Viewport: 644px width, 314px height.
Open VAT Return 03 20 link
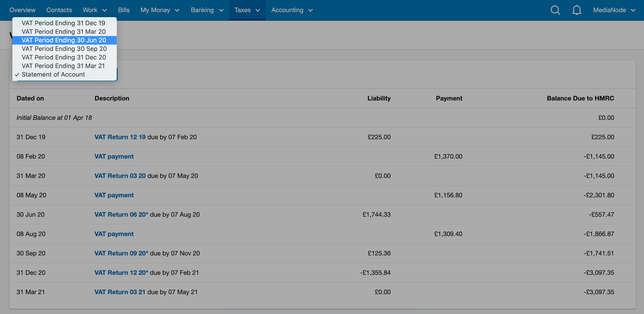coord(120,176)
